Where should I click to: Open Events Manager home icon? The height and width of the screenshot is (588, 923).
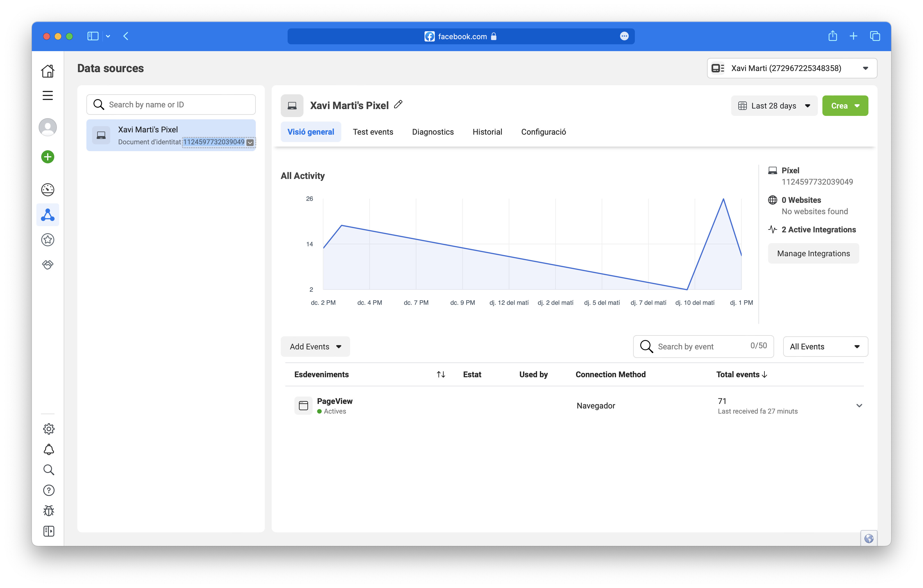47,71
